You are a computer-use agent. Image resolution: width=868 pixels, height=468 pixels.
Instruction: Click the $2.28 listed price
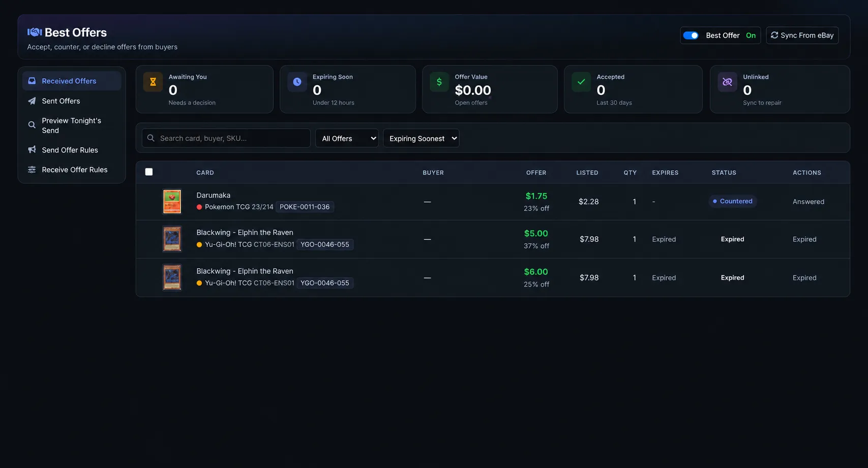tap(588, 202)
